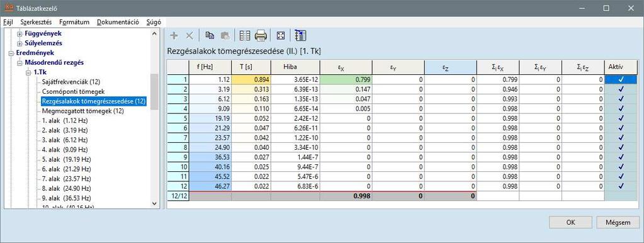The width and height of the screenshot is (644, 243).
Task: Print the table with the printer icon
Action: click(x=261, y=36)
